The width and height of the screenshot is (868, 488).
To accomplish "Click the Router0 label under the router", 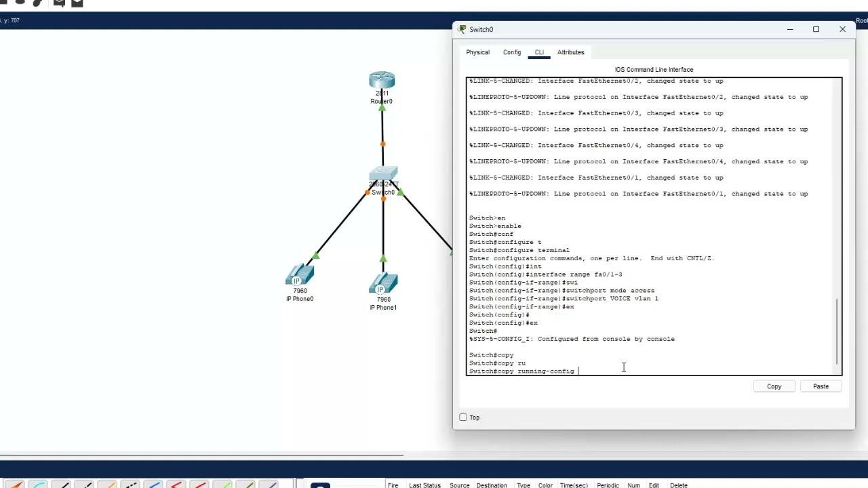I will (381, 101).
